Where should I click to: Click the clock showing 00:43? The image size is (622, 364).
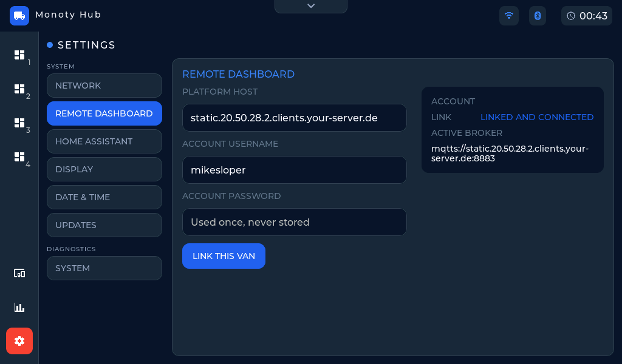click(587, 16)
